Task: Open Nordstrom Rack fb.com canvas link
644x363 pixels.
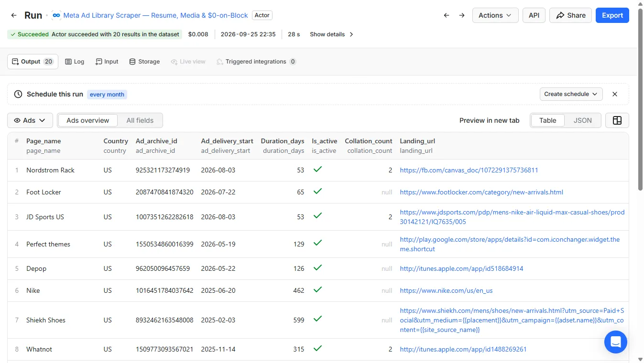Action: [469, 170]
